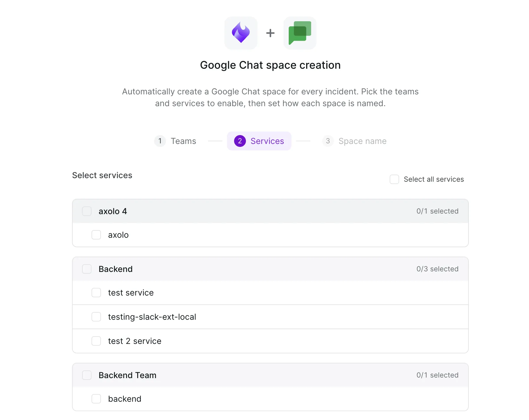
Task: Enable the test 2 service checkbox
Action: (96, 341)
